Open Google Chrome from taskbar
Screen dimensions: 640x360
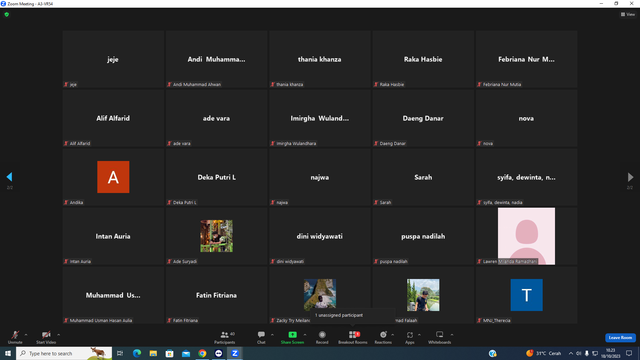[202, 353]
